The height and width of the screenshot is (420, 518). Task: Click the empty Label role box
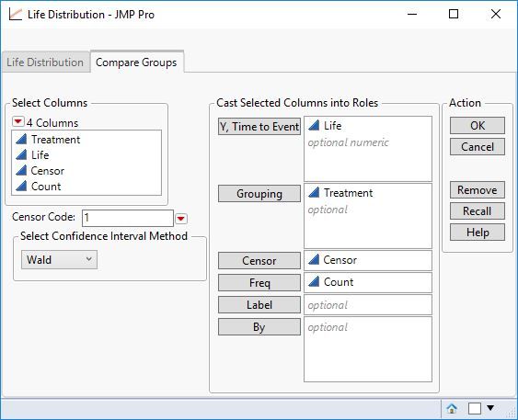tap(368, 304)
